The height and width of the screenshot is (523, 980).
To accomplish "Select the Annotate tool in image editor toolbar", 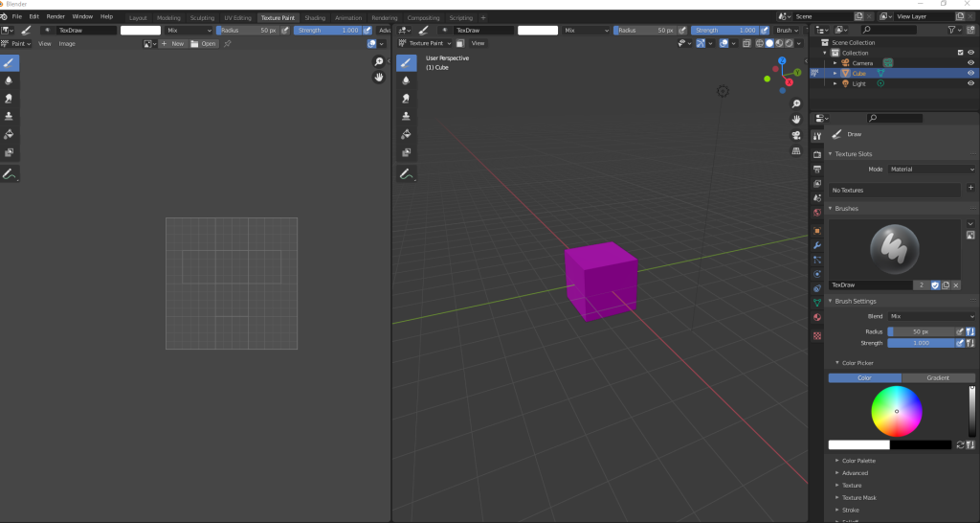I will click(9, 174).
